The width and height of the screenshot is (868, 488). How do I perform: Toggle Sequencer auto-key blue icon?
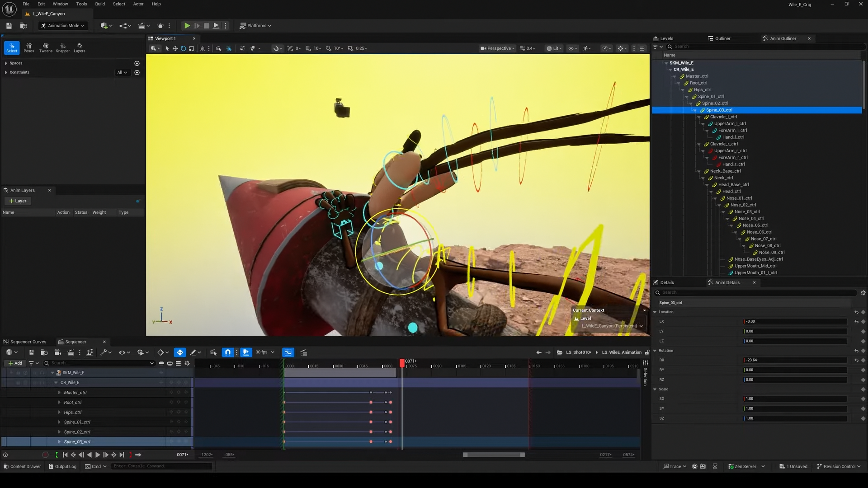180,352
